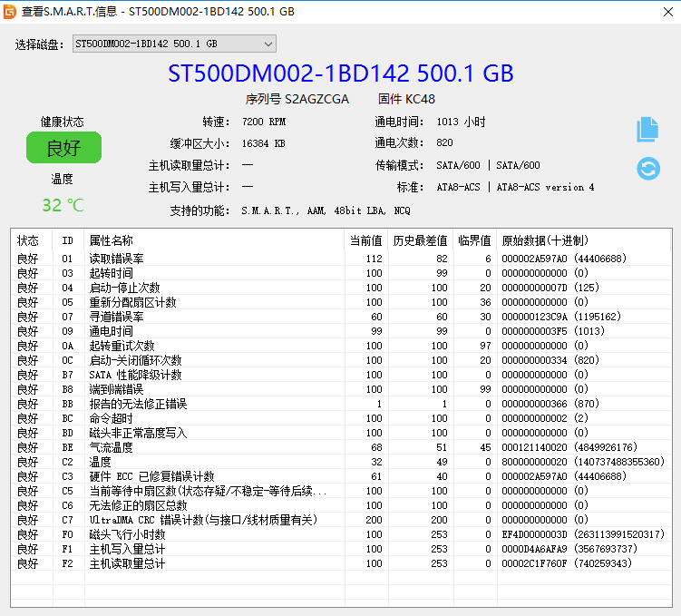Select the 磁头飞行小时数 row
This screenshot has height=616, width=681.
click(x=341, y=534)
